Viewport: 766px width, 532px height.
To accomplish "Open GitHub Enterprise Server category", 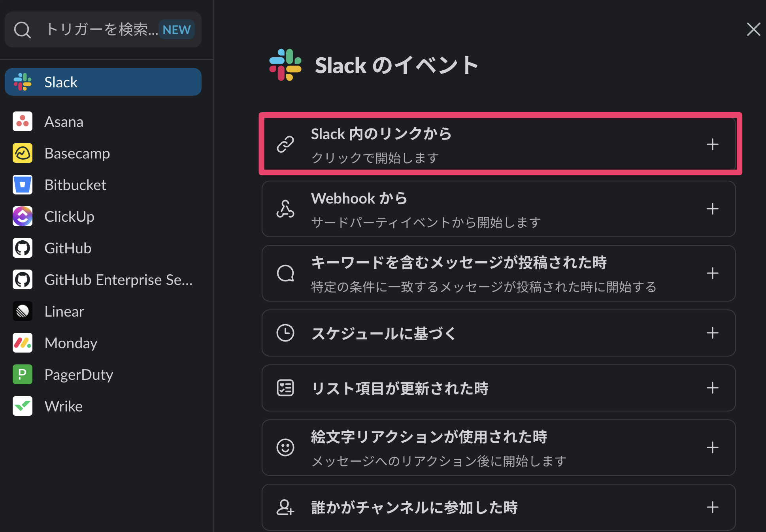I will pyautogui.click(x=118, y=280).
